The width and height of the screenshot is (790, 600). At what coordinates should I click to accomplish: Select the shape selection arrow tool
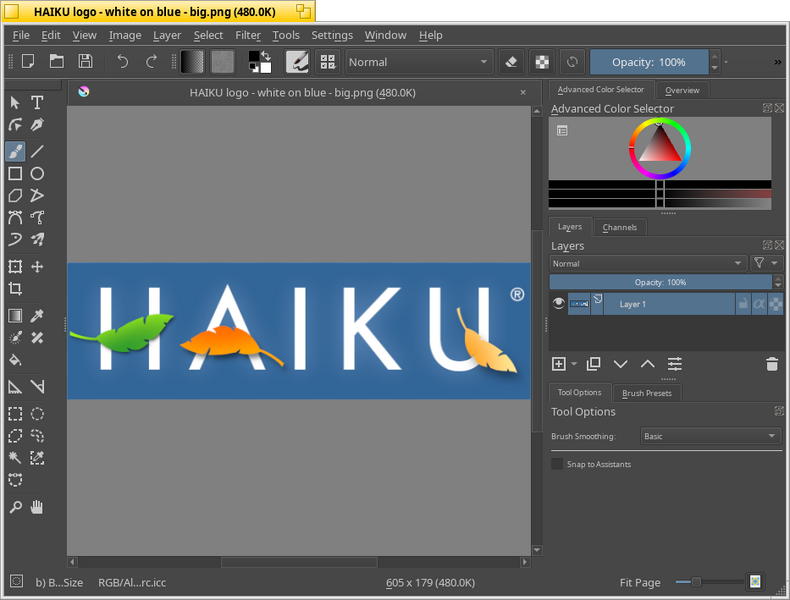(15, 103)
